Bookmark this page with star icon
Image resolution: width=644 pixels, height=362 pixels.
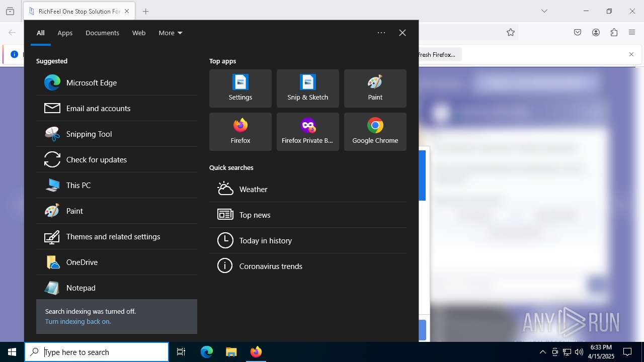511,32
